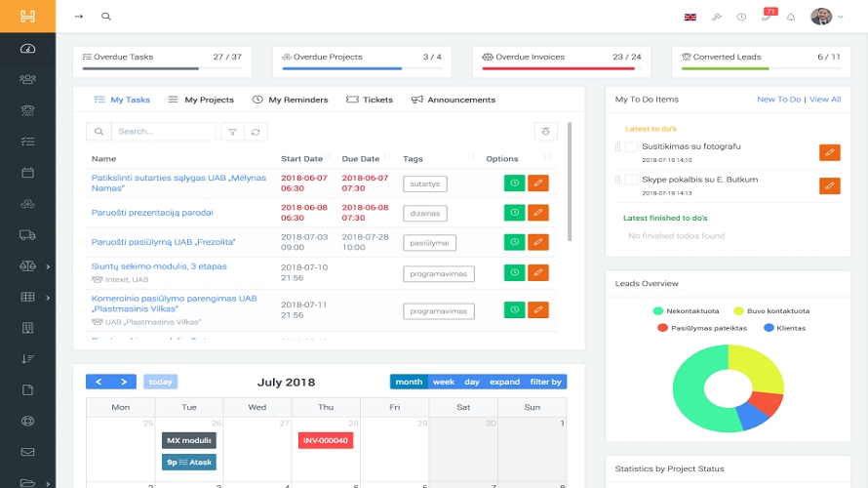Viewport: 868px width, 488px height.
Task: Expand the balance scale sidebar submenu
Action: [x=47, y=266]
